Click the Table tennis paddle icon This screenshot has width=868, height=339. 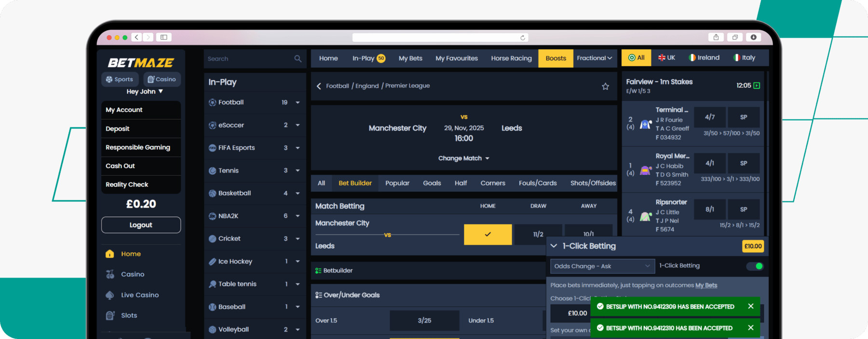click(212, 284)
